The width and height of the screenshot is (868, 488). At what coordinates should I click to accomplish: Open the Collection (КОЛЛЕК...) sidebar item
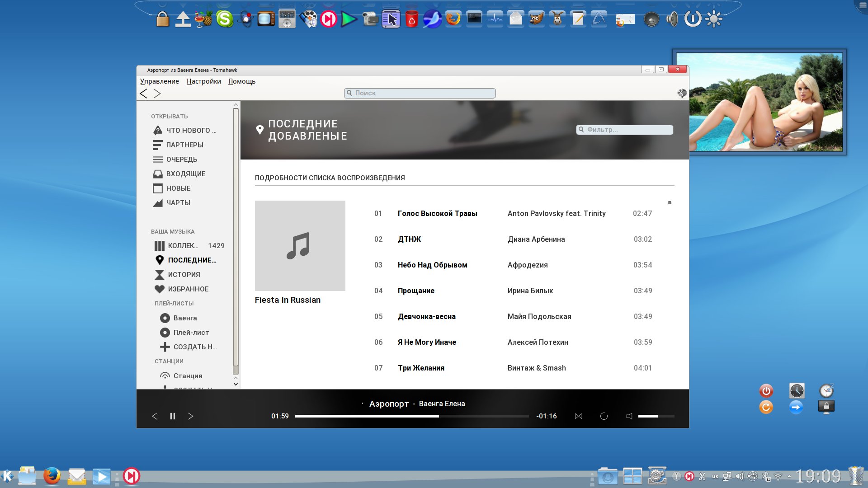click(183, 246)
